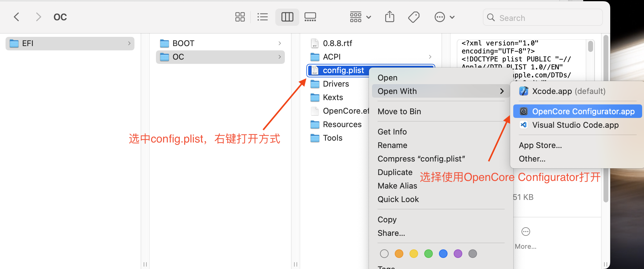Image resolution: width=644 pixels, height=269 pixels.
Task: Choose Other... in submenu
Action: [x=577, y=159]
